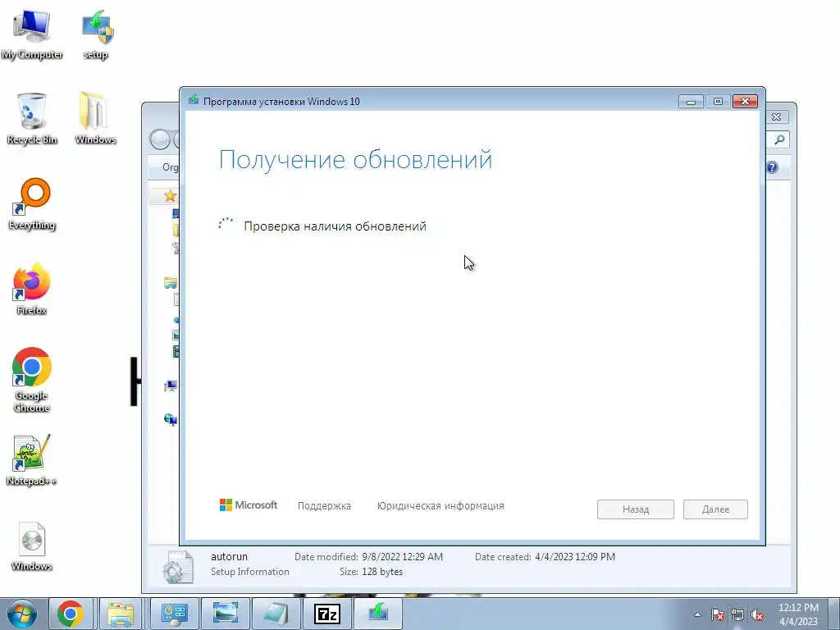Viewport: 840px width, 630px height.
Task: Click Date modified 9/8/2022 12:29 AM value
Action: (402, 557)
